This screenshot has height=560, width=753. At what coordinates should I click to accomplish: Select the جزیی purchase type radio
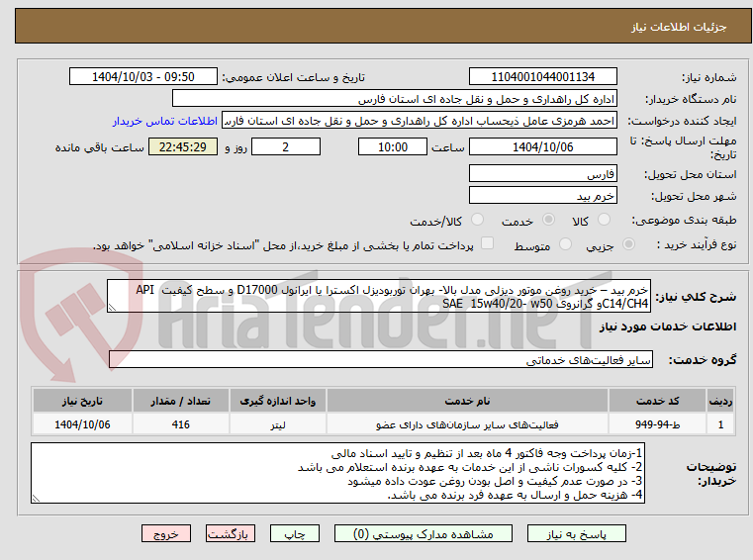tap(628, 244)
